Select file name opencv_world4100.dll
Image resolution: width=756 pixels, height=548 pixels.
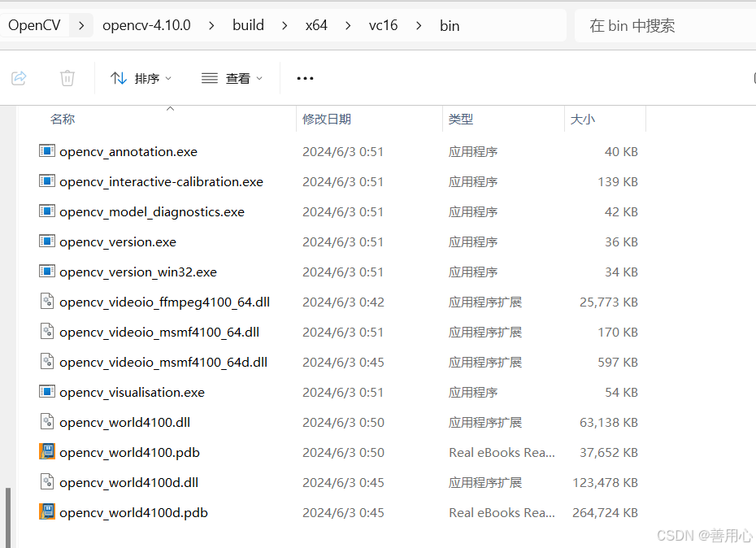click(125, 422)
